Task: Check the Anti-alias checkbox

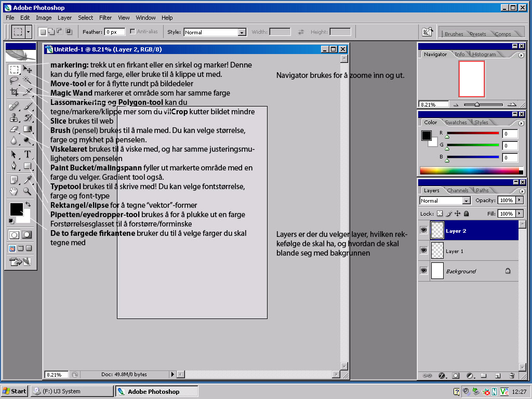Action: (132, 31)
